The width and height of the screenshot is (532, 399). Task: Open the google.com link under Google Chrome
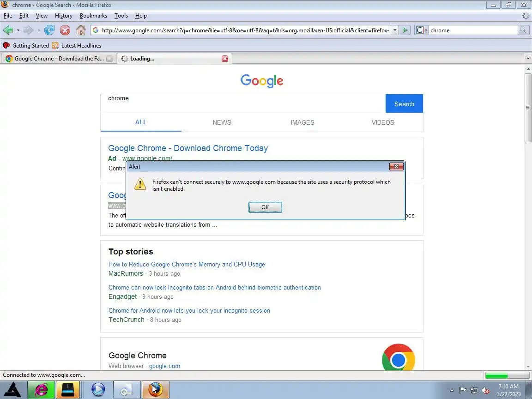coord(164,366)
